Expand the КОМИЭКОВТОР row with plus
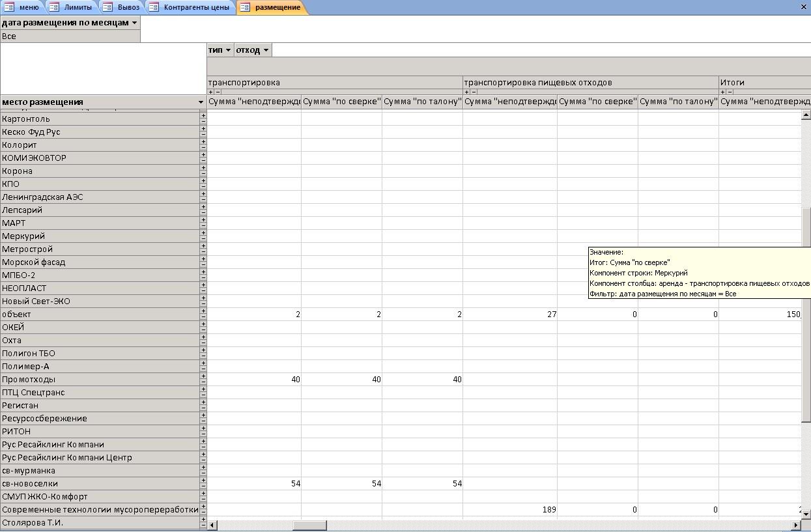811x532 pixels. coord(203,155)
